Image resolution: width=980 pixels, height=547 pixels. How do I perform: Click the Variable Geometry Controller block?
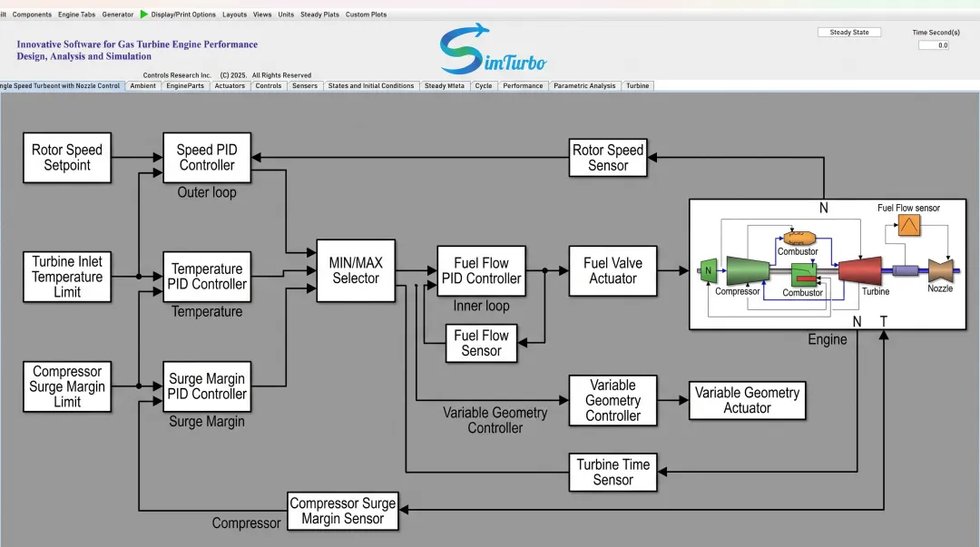pos(613,400)
